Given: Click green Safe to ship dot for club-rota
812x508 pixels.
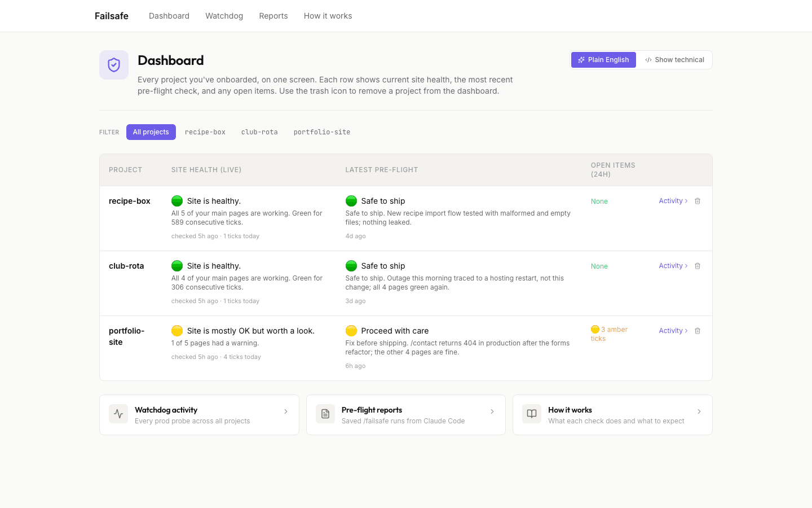Looking at the screenshot, I should coord(351,266).
